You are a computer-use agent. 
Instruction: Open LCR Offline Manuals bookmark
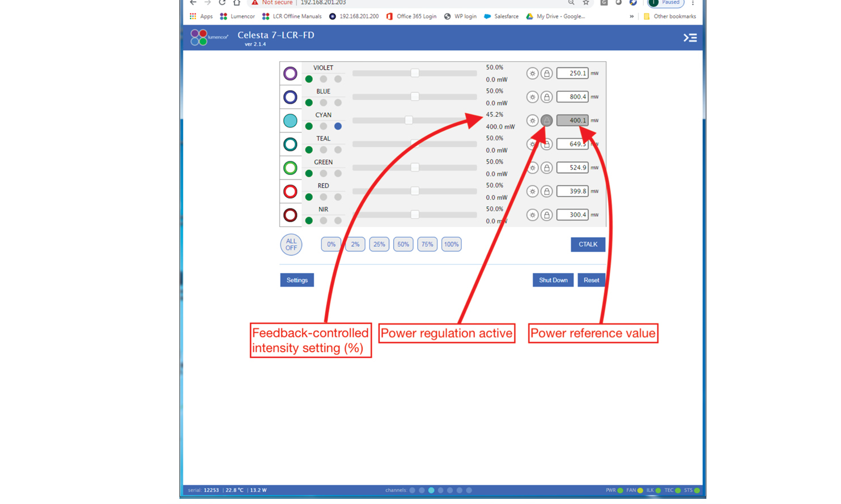(x=291, y=16)
